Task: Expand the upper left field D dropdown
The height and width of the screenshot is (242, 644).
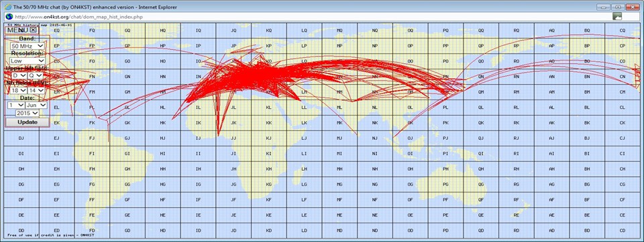Action: [19, 76]
